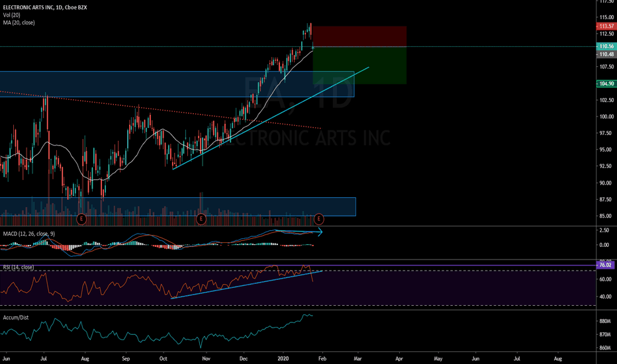Click the 90.00 price axis level
Viewport: 617px width, 364px height.
click(606, 183)
